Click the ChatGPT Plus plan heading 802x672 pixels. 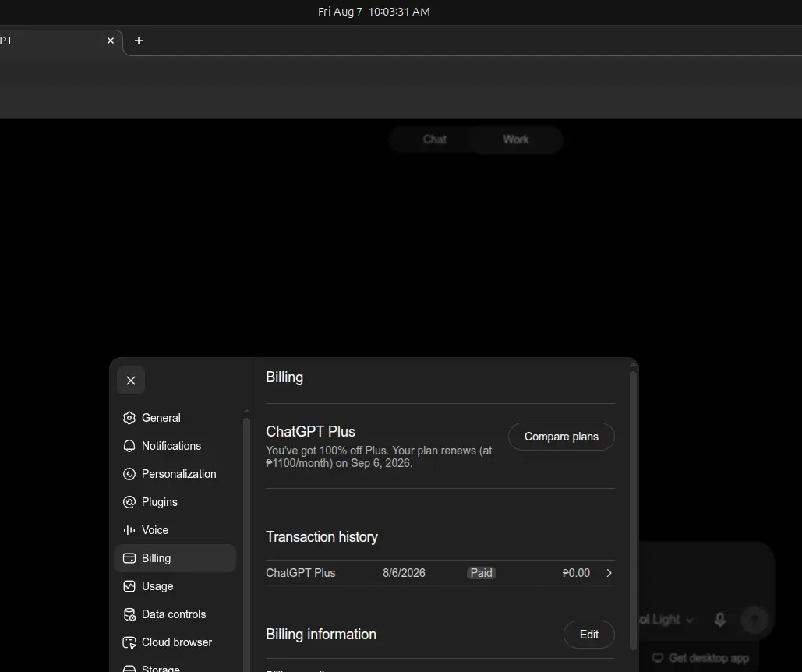click(310, 432)
